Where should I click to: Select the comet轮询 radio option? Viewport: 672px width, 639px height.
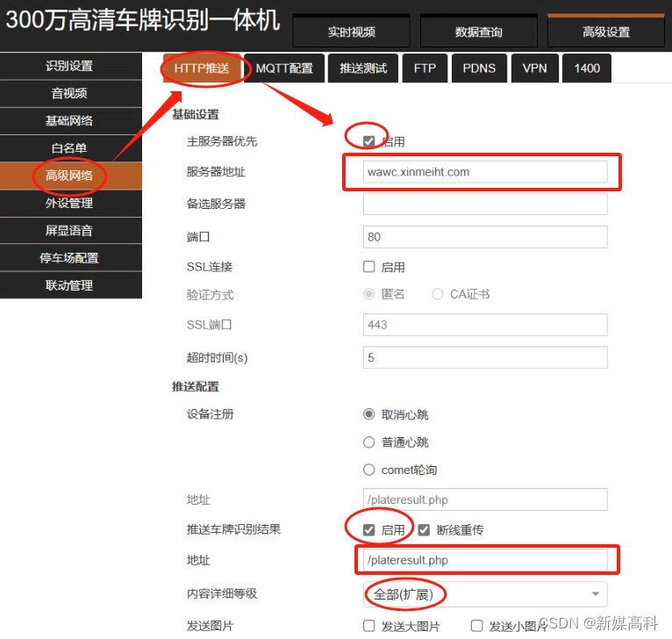click(369, 470)
